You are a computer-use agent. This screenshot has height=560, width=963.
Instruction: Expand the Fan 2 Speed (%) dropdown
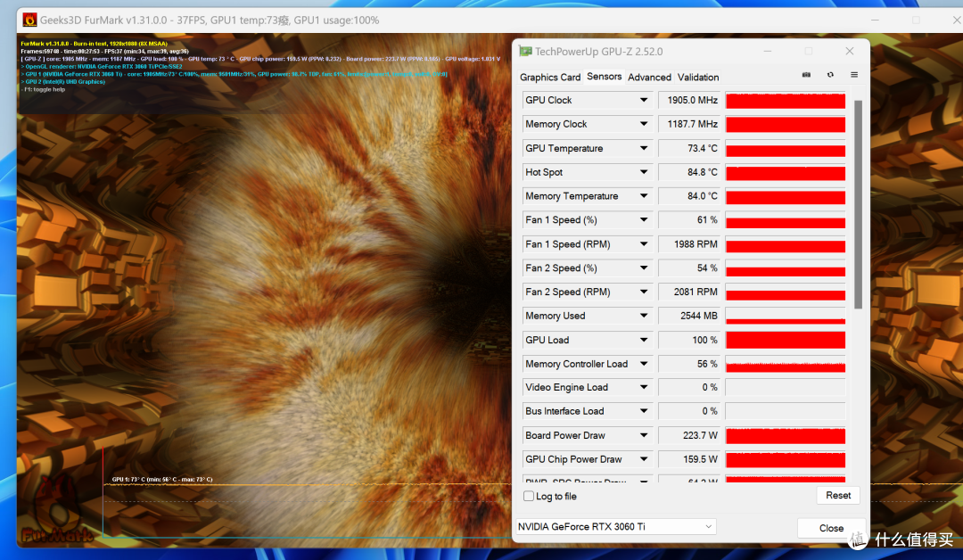click(x=644, y=268)
